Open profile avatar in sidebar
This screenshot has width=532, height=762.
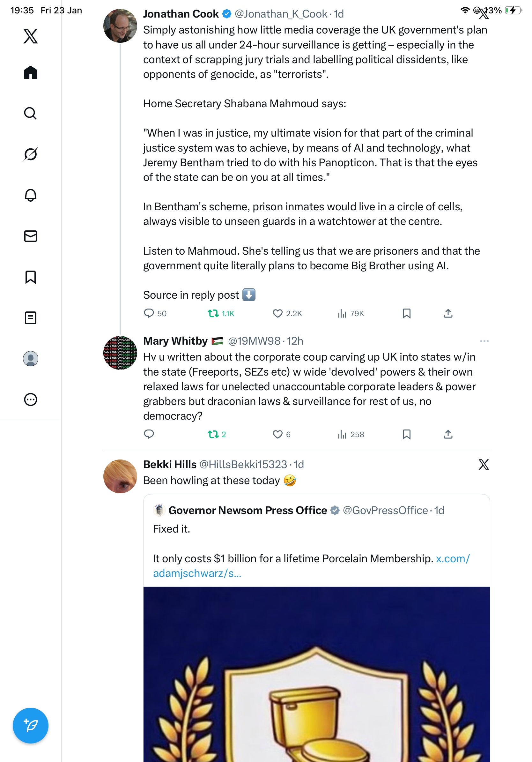coord(31,359)
